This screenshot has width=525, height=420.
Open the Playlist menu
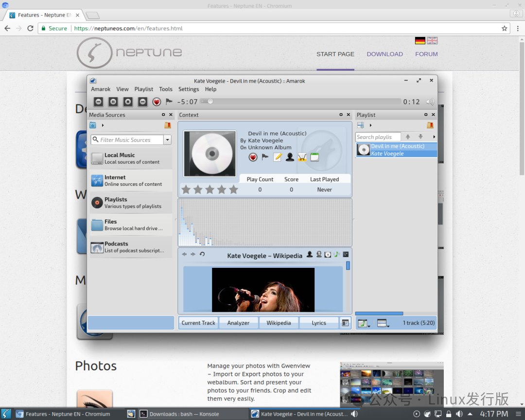(143, 89)
